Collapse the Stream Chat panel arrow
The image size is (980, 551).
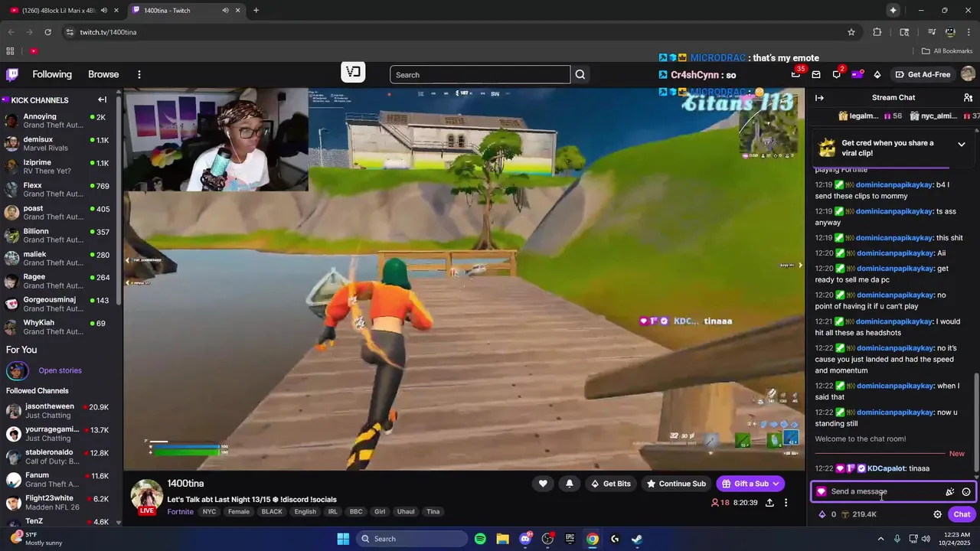819,98
